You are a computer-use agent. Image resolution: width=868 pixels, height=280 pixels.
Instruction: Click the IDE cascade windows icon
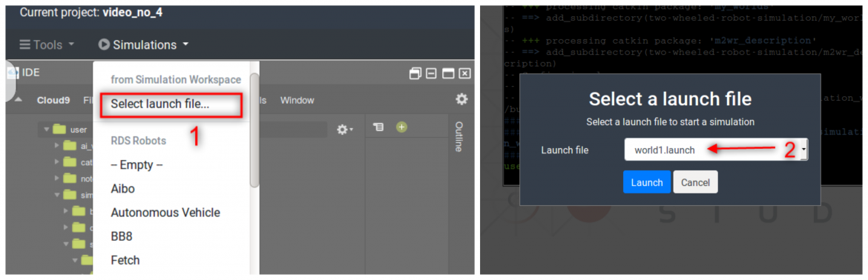coord(415,73)
